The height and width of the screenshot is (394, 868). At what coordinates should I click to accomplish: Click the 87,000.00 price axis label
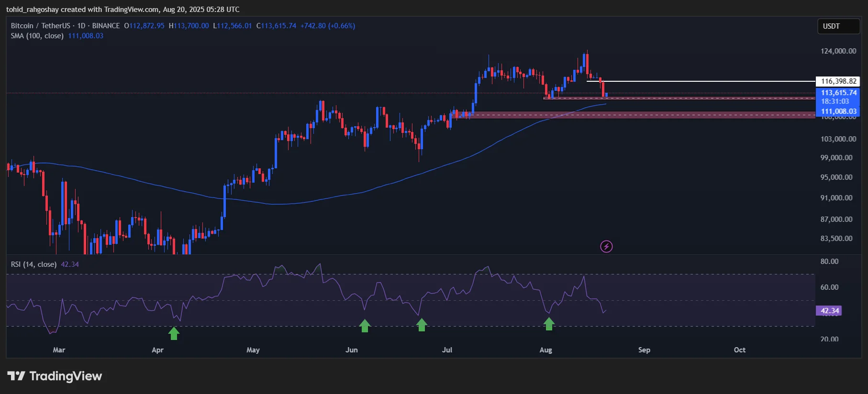tap(836, 219)
